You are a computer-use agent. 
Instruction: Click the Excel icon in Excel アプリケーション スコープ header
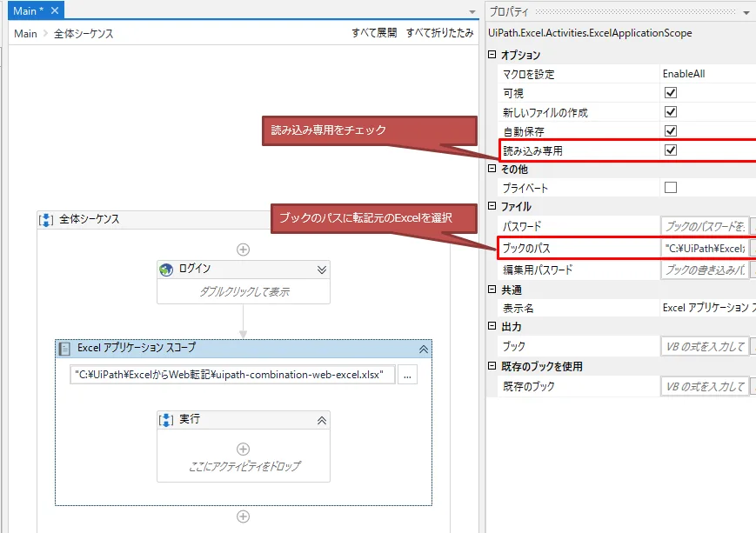pyautogui.click(x=64, y=349)
